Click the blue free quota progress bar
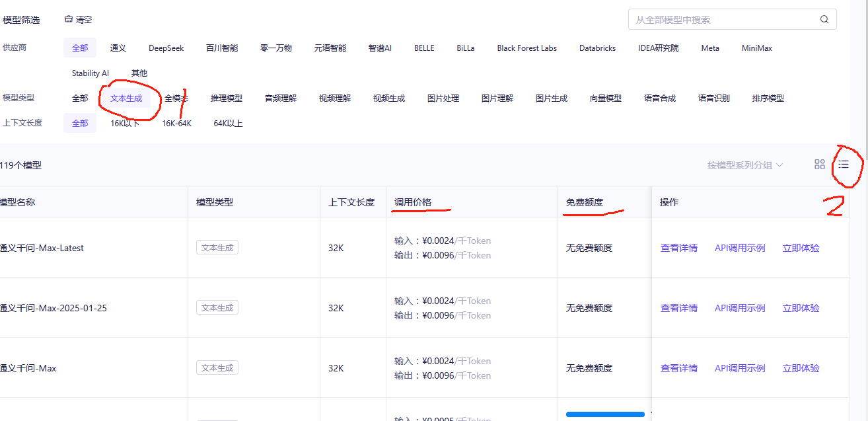This screenshot has height=421, width=868. point(605,414)
